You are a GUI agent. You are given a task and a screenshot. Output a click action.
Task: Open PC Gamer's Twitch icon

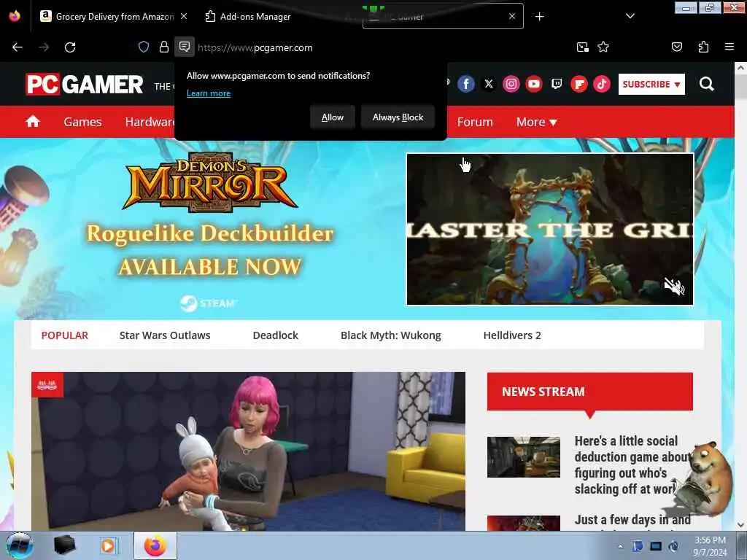tap(557, 85)
